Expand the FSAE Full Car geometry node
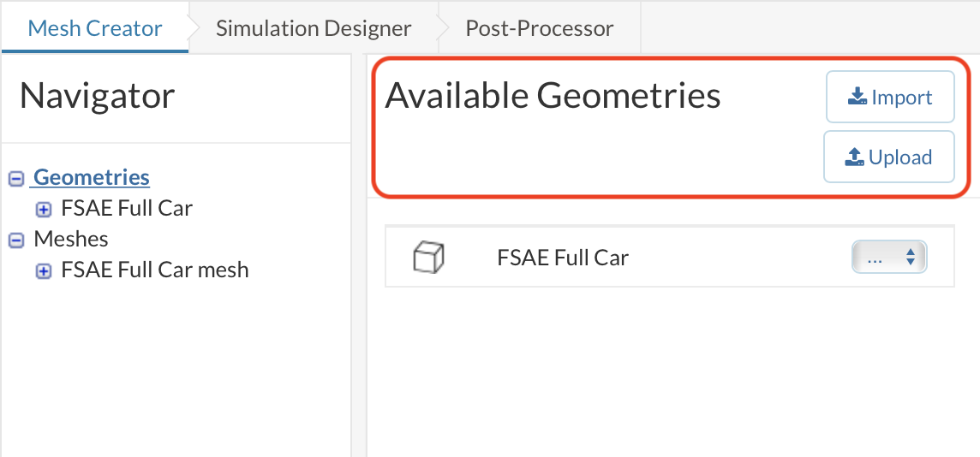980x457 pixels. coord(43,210)
